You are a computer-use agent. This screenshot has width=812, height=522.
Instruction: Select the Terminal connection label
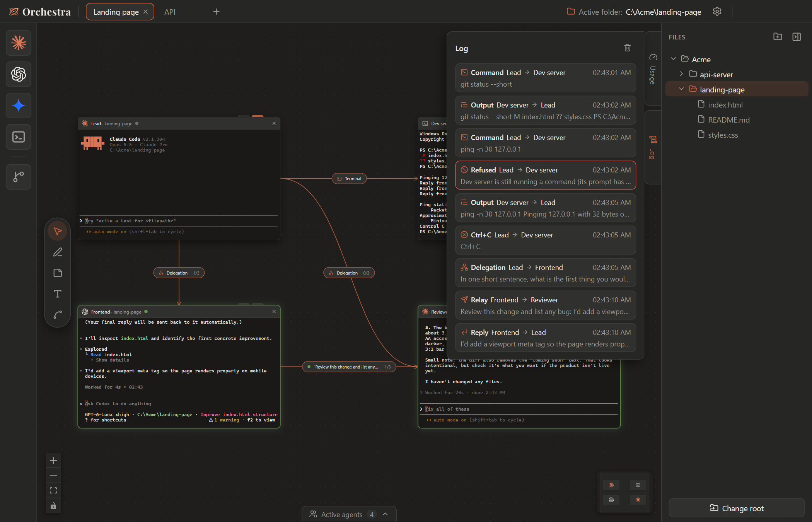tap(349, 179)
